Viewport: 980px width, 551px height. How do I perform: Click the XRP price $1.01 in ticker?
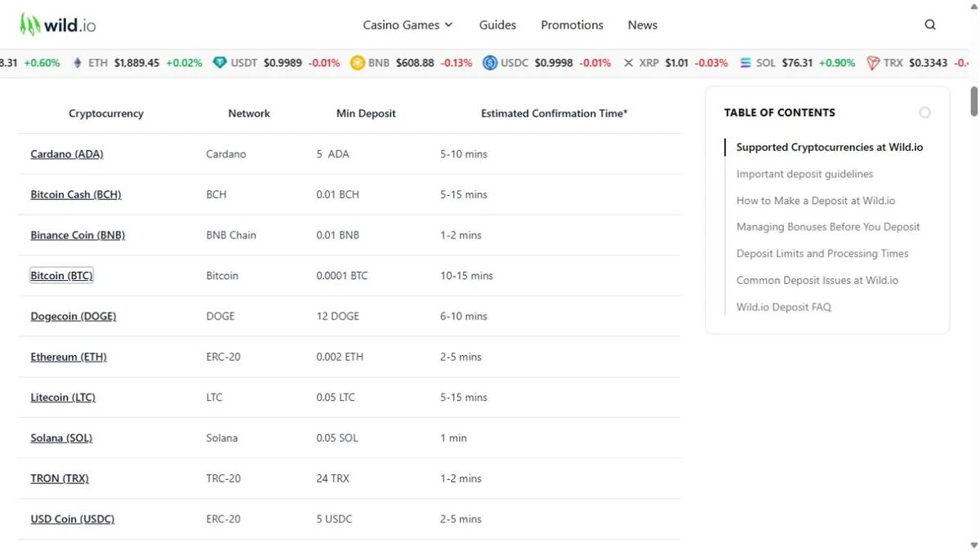point(677,63)
